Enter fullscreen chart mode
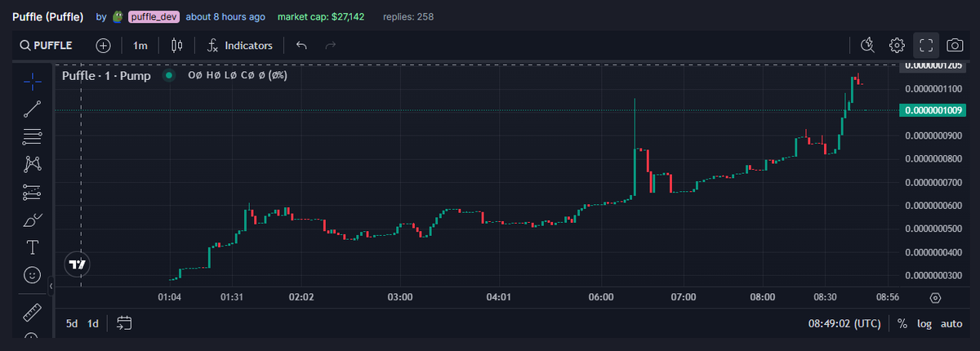 tap(925, 46)
